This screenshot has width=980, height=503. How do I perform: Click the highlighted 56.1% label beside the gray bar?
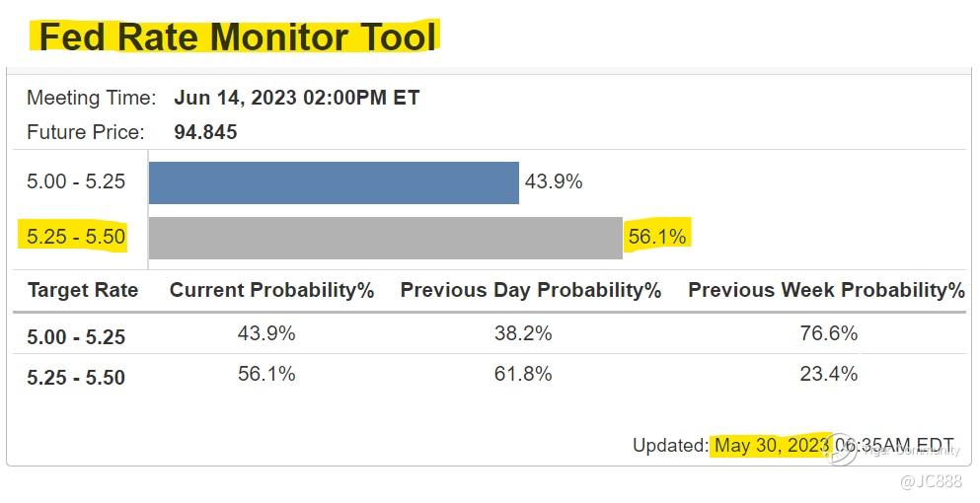click(x=657, y=237)
